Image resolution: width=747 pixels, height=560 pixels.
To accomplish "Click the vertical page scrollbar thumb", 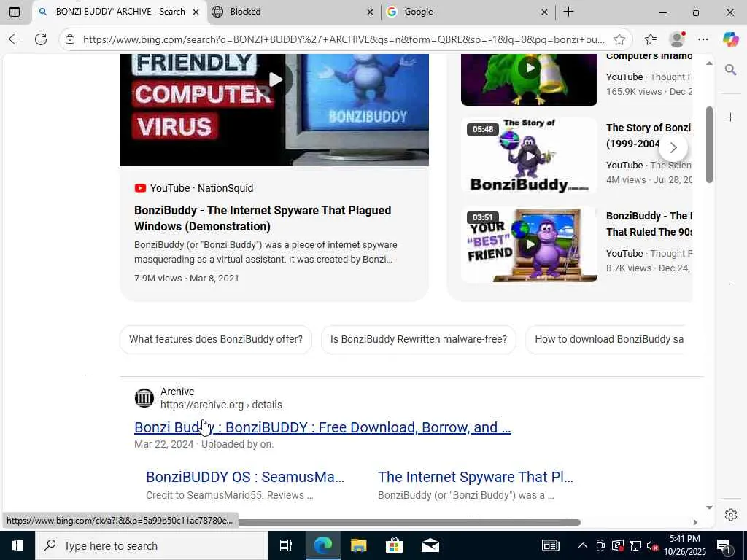I will point(709,145).
